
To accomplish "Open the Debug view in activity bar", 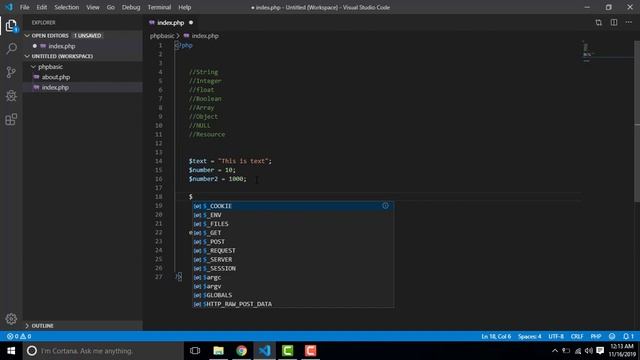I will click(x=11, y=96).
